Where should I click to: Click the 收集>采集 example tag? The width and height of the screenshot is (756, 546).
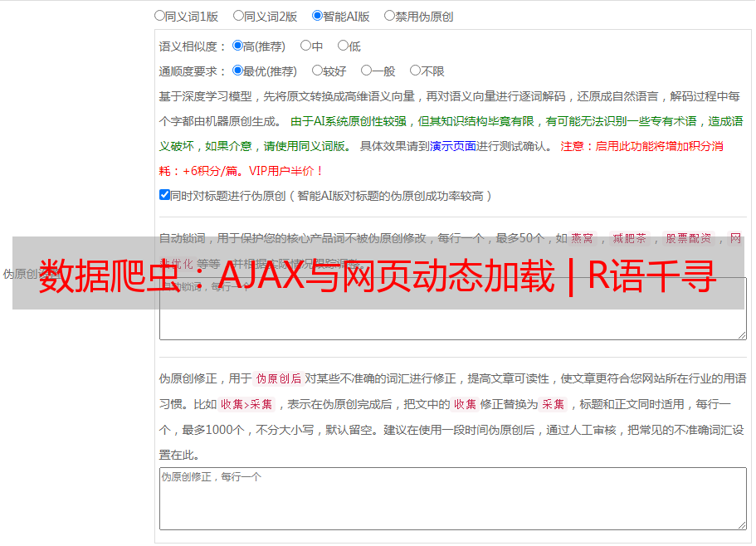(x=246, y=405)
